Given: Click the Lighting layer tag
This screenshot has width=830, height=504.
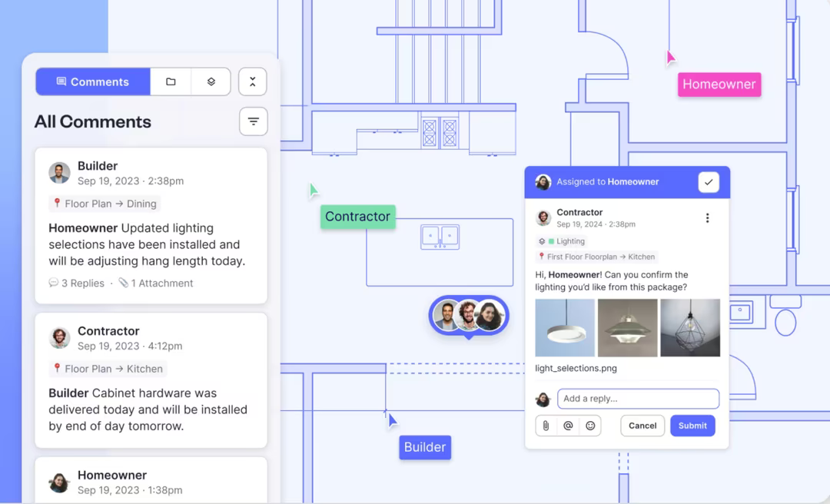Looking at the screenshot, I should click(562, 241).
